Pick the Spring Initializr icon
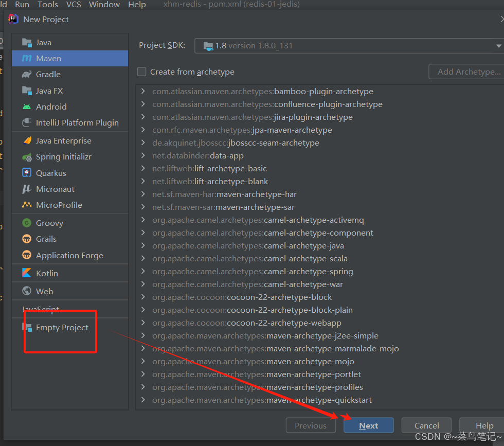 [27, 157]
